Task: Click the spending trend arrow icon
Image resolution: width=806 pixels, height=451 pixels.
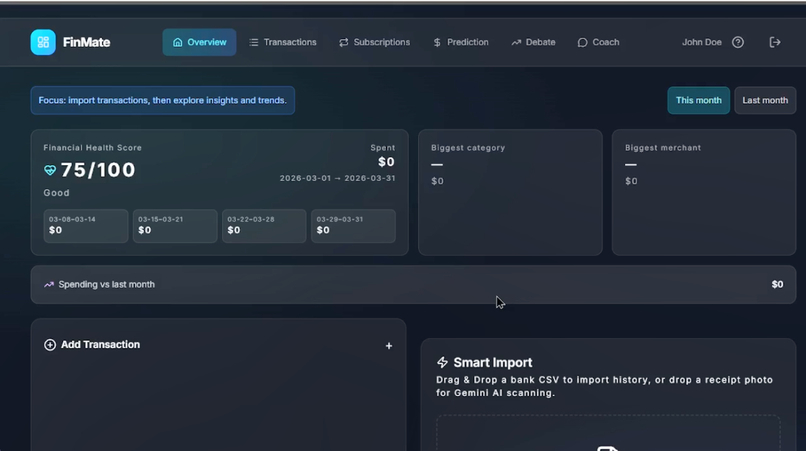Action: [49, 284]
